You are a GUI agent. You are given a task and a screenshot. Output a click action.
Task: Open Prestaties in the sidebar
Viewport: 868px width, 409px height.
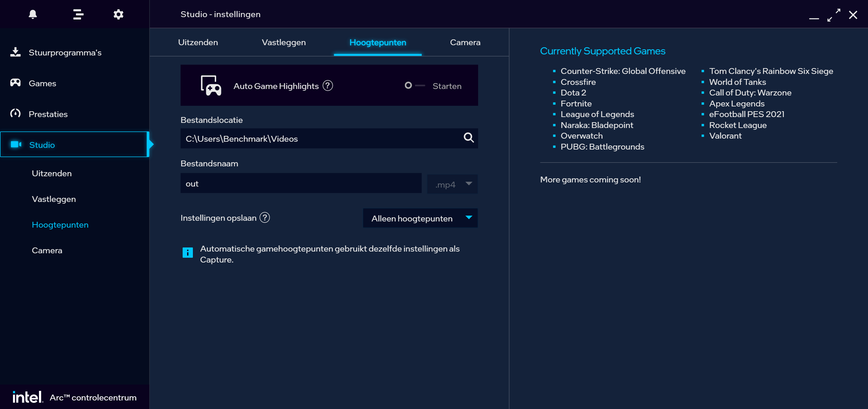pyautogui.click(x=75, y=114)
